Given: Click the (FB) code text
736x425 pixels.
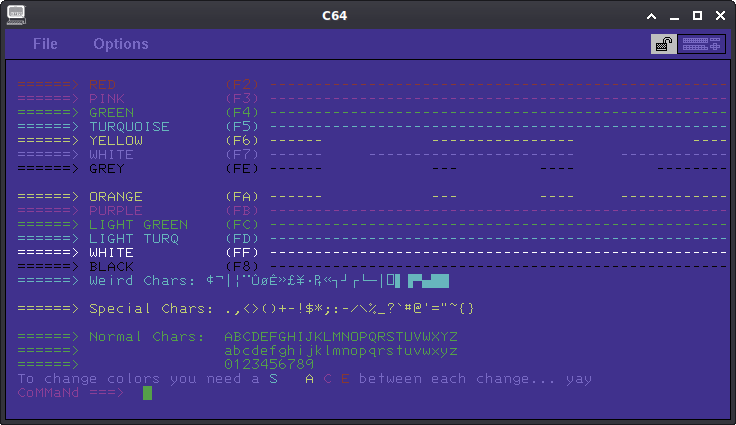Looking at the screenshot, I should pyautogui.click(x=242, y=210).
